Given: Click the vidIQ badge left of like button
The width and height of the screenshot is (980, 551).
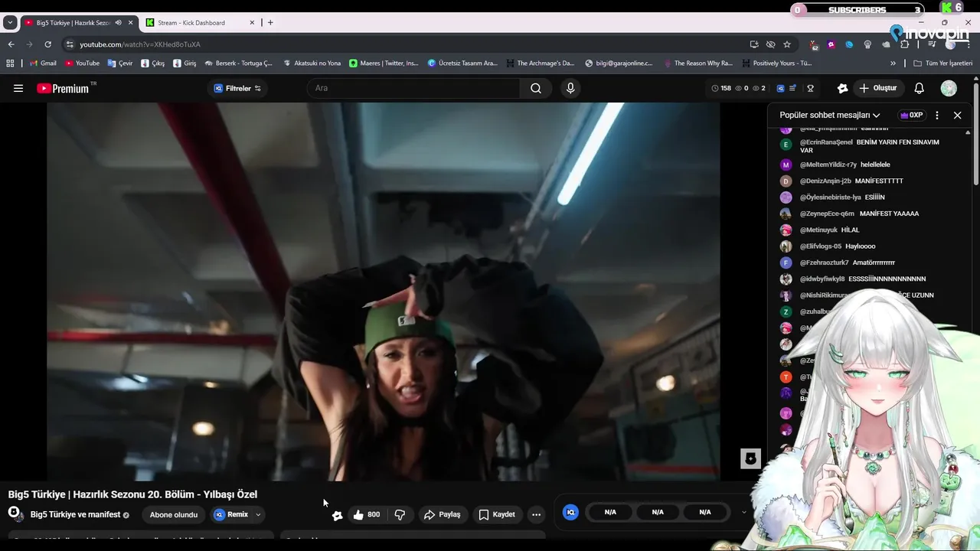Looking at the screenshot, I should (x=337, y=515).
